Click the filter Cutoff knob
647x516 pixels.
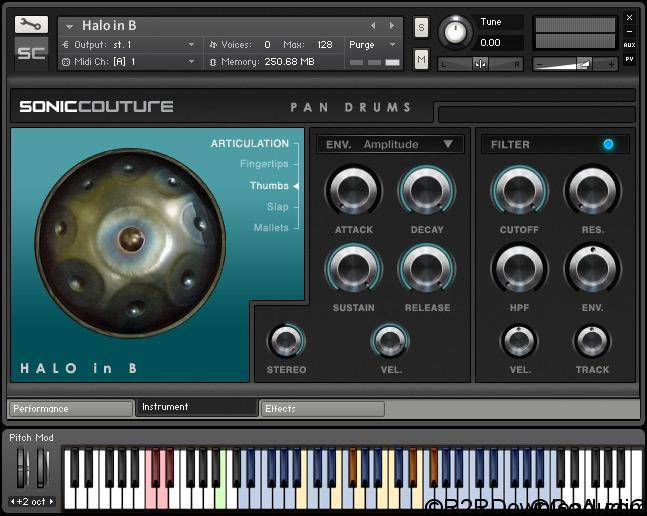tap(519, 189)
